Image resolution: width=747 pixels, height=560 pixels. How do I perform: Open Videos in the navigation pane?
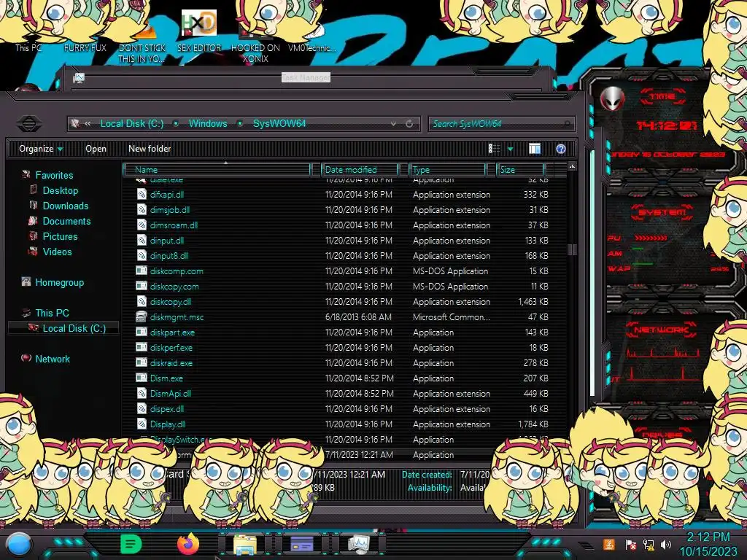click(57, 252)
